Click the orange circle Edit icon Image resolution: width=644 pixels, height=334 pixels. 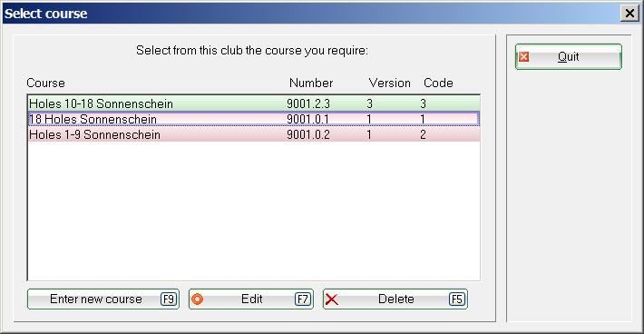coord(197,300)
